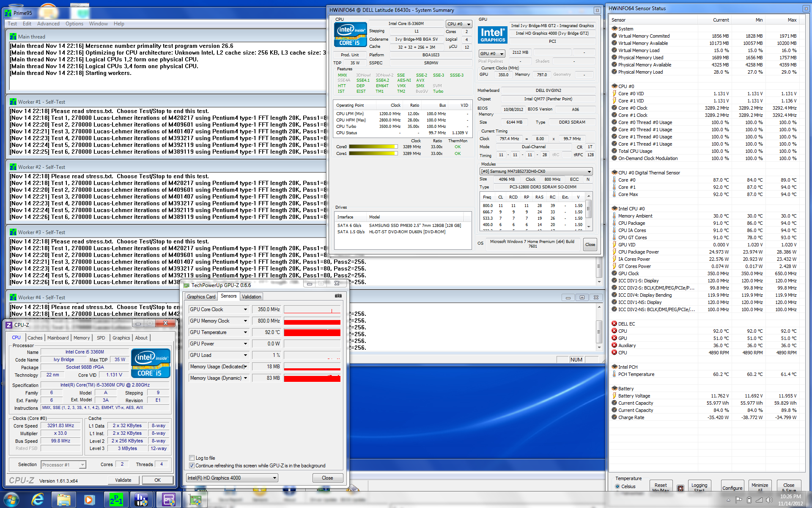Image resolution: width=812 pixels, height=508 pixels.
Task: Switch to Prime95 via taskbar icon
Action: click(x=116, y=500)
